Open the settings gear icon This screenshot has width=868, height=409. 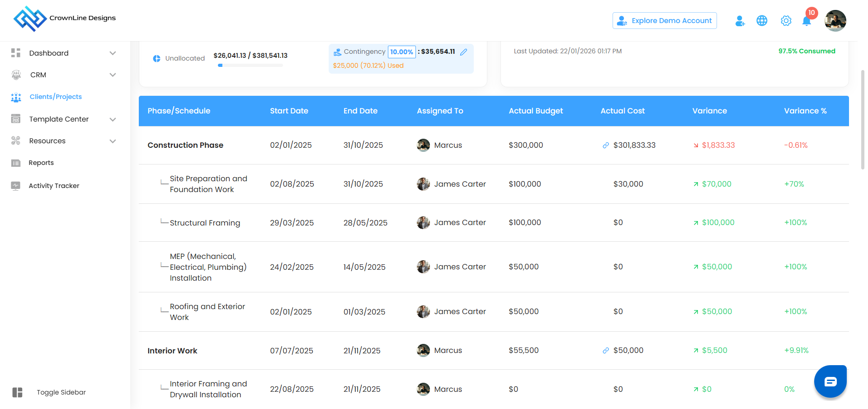click(786, 21)
